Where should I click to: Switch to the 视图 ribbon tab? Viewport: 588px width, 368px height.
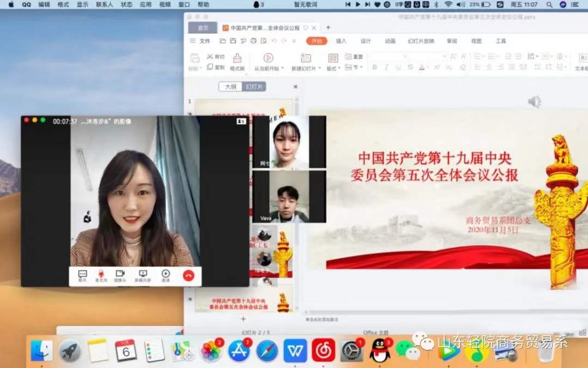[476, 41]
